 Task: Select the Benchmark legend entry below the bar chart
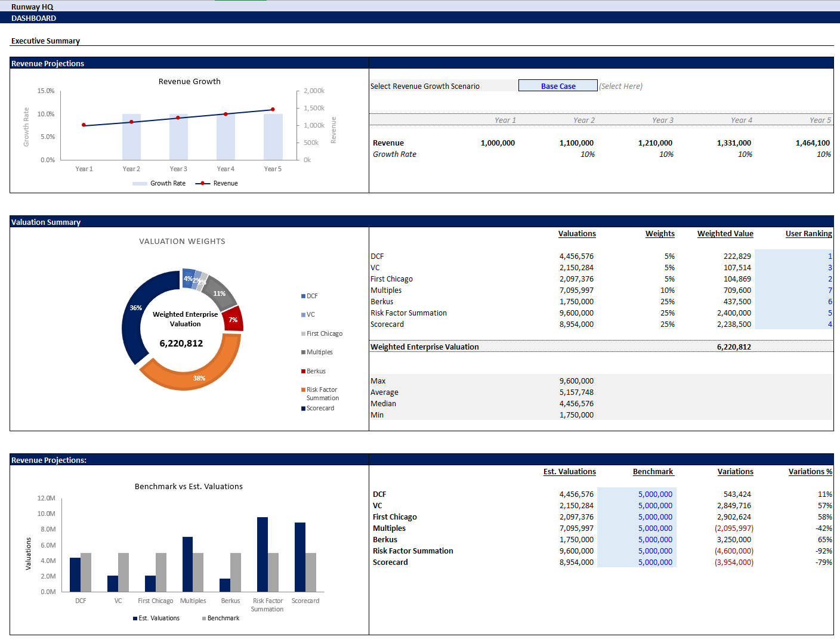click(221, 619)
